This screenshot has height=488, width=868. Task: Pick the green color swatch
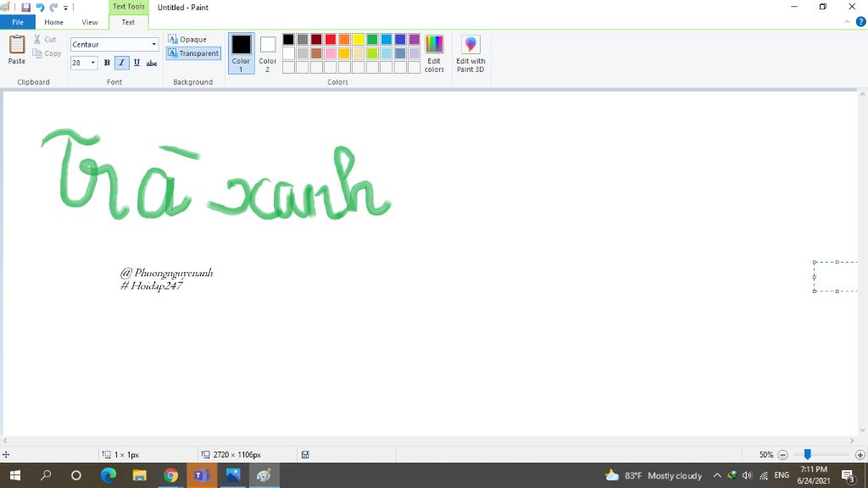point(372,39)
